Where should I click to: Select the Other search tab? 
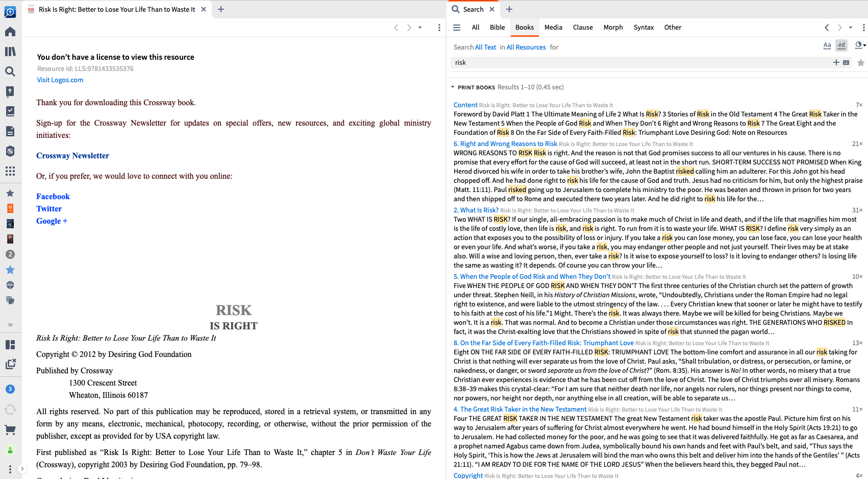pyautogui.click(x=673, y=28)
